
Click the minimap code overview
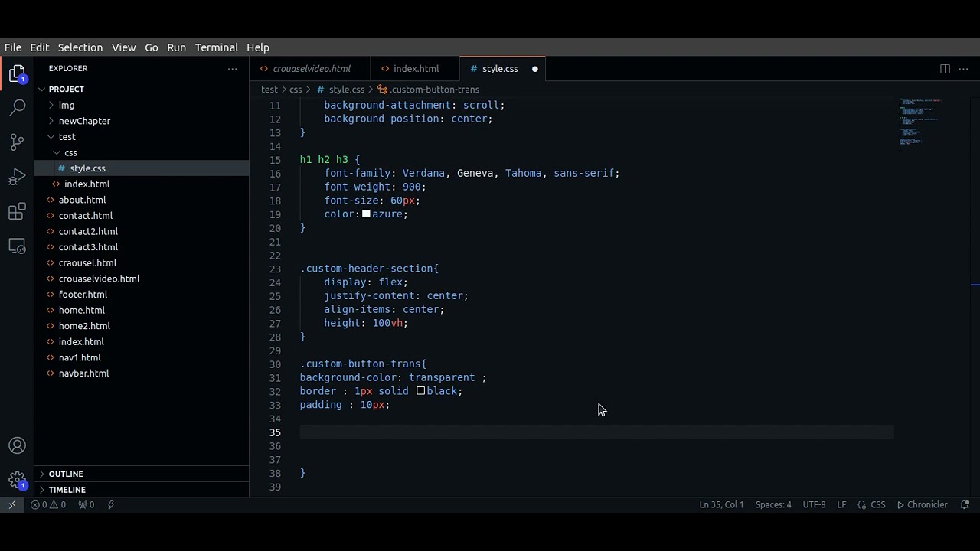click(920, 122)
